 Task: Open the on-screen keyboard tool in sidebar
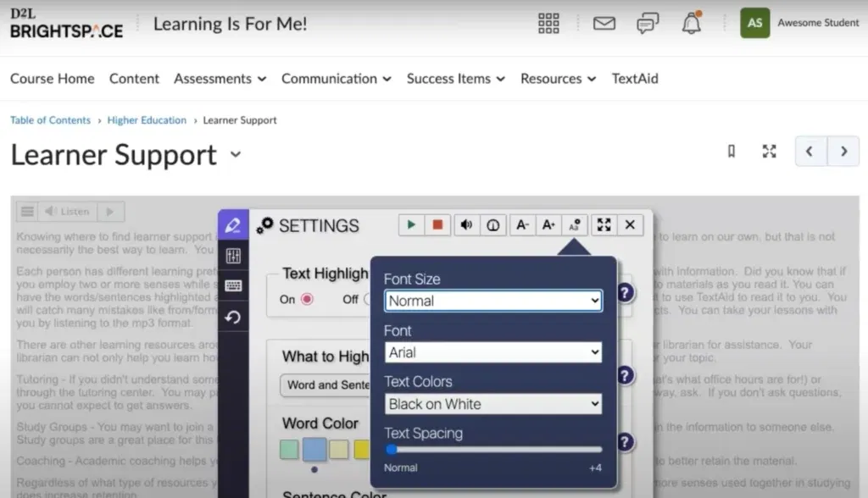click(x=233, y=285)
